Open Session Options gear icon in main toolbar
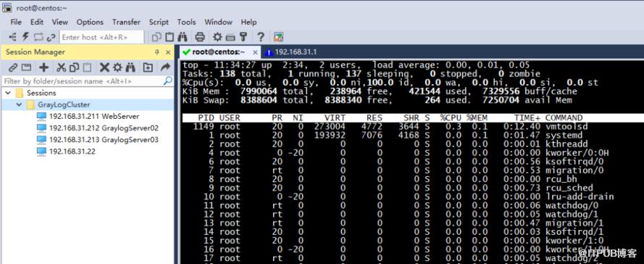The image size is (644, 264). pos(217,37)
